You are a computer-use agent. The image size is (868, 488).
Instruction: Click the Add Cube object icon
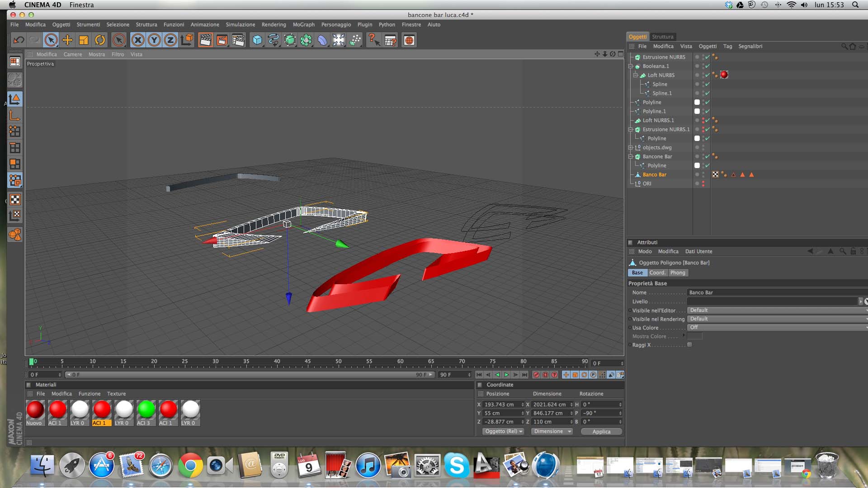tap(257, 40)
